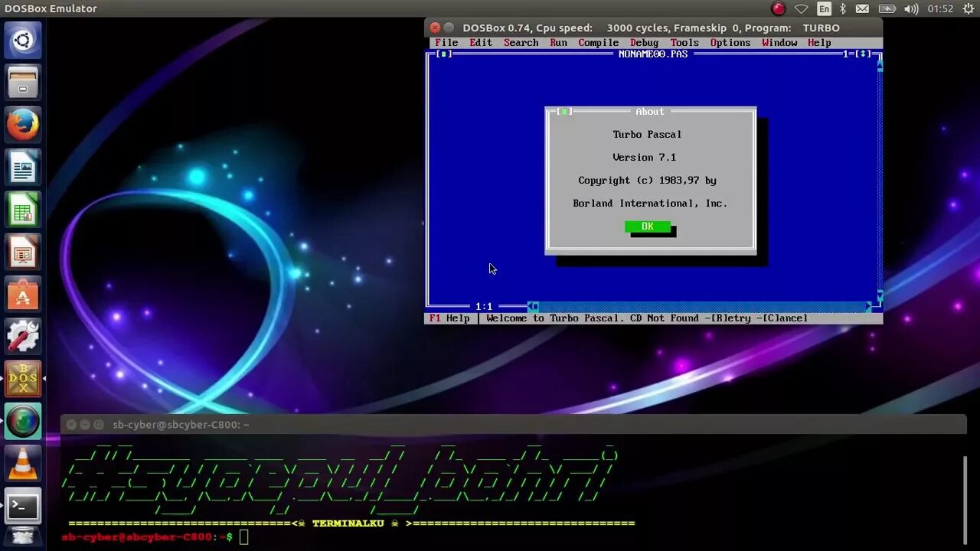This screenshot has height=551, width=980.
Task: Close NONAME00.PAS editor window box
Action: pyautogui.click(x=444, y=54)
